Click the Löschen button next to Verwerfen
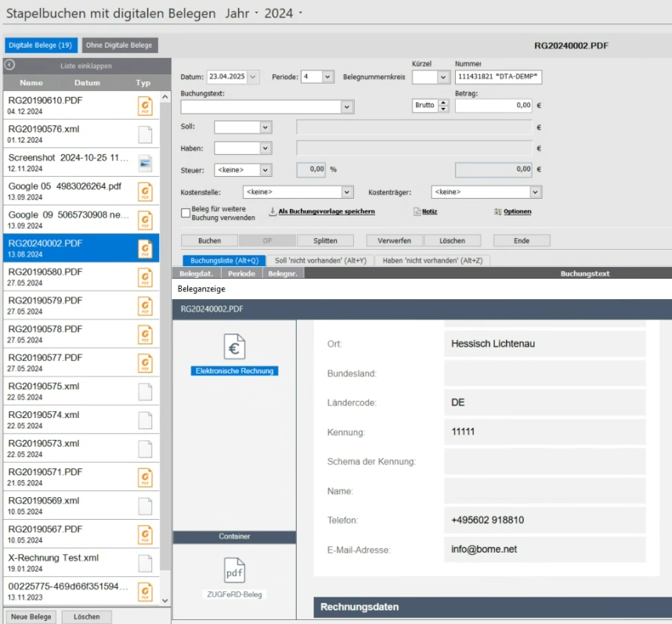672x624 pixels. 452,240
